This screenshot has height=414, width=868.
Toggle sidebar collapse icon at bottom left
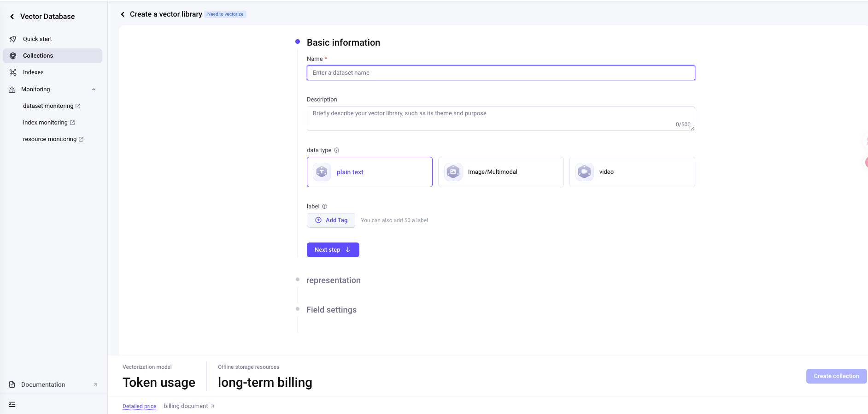click(x=12, y=404)
